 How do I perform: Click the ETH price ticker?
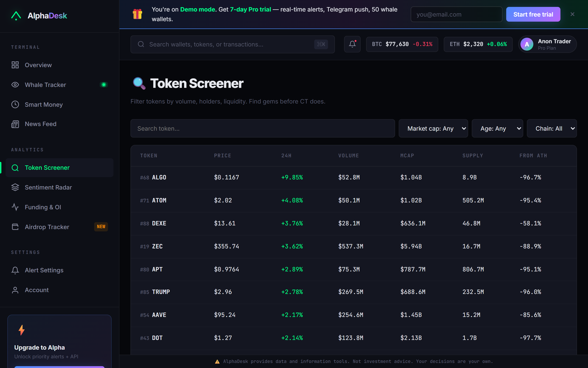478,44
